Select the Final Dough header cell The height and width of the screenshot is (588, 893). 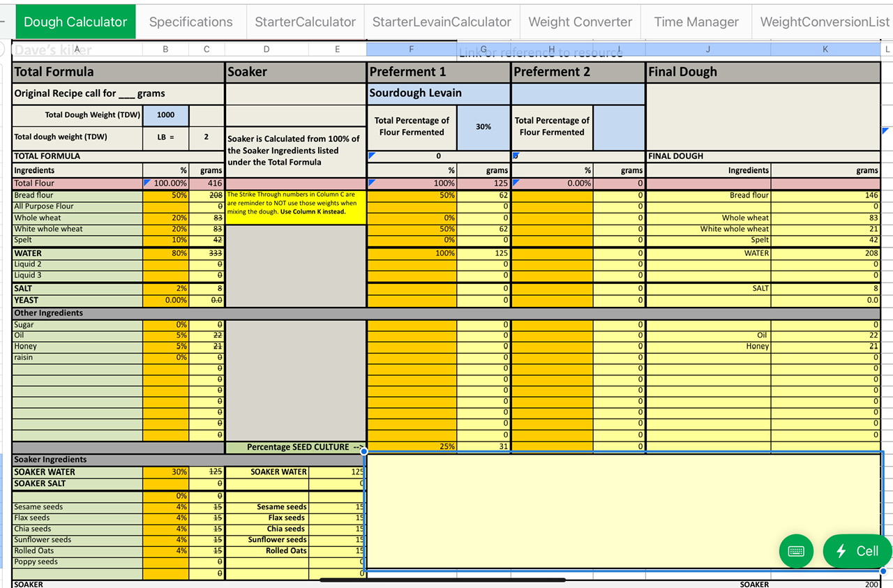(763, 72)
